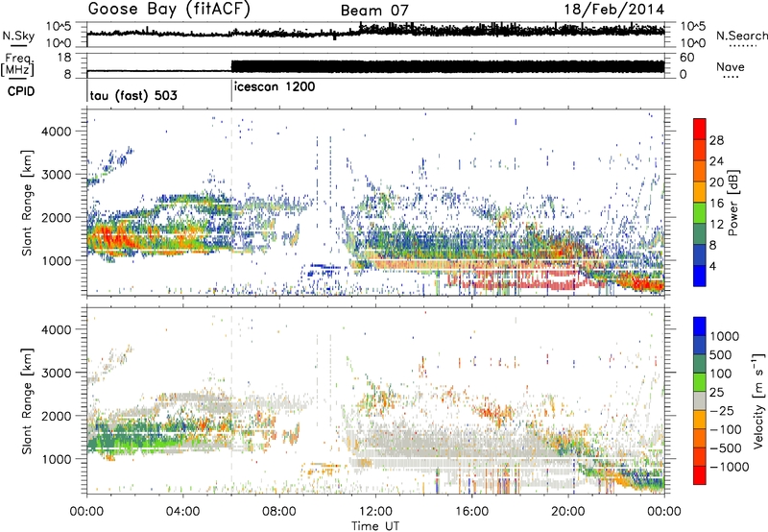Screen dimensions: 768x532
Task: Select the 'Beam 07' heading
Action: (374, 11)
